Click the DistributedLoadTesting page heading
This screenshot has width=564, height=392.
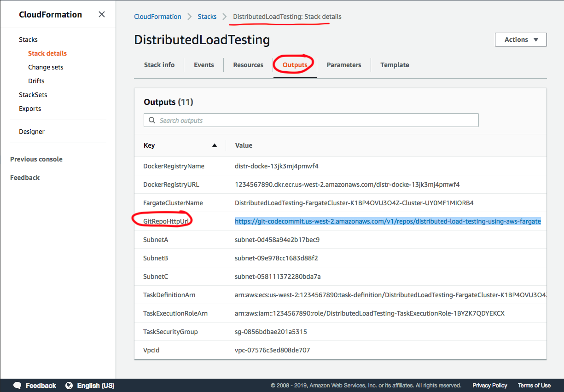[x=202, y=40]
